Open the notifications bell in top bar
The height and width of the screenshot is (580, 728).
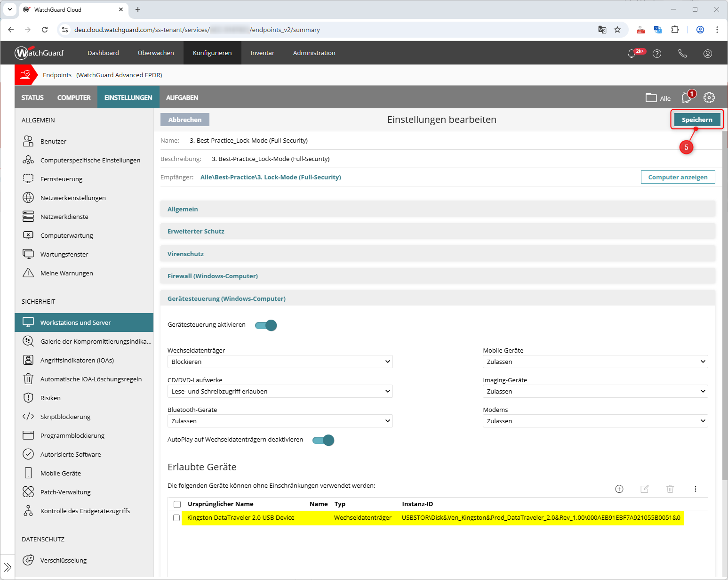click(x=632, y=54)
